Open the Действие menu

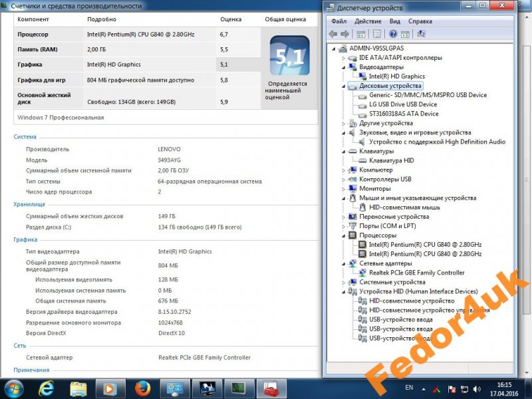(x=368, y=21)
